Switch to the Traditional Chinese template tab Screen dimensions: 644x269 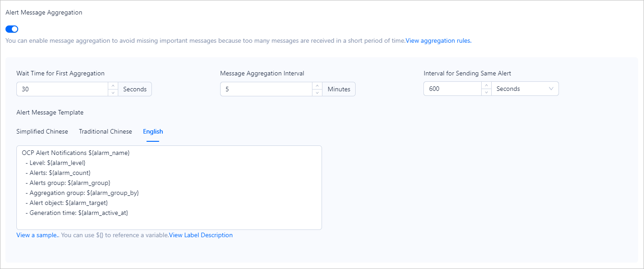click(x=106, y=131)
